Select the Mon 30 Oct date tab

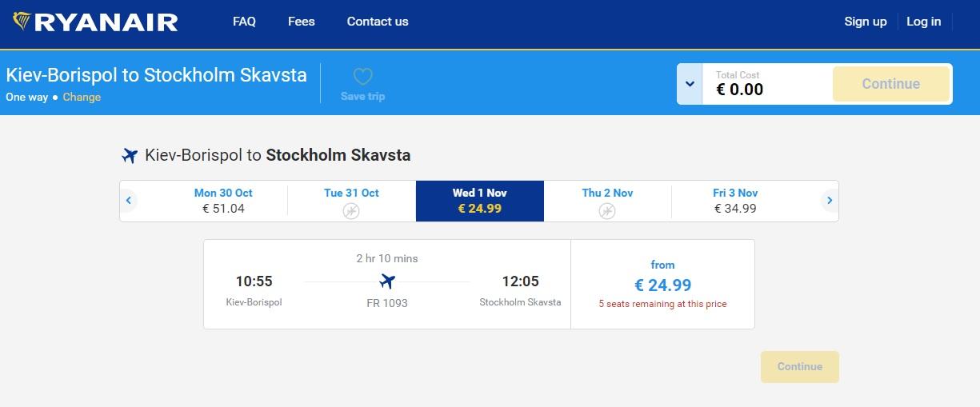point(223,201)
